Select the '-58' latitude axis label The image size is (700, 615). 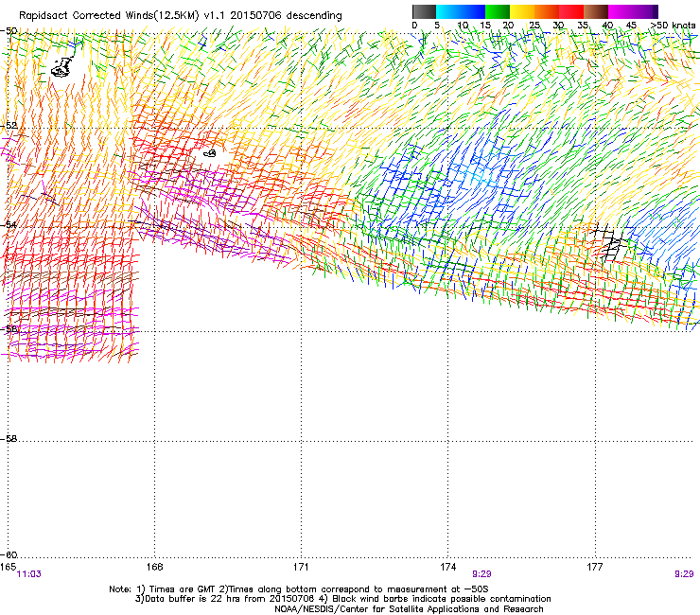point(9,439)
